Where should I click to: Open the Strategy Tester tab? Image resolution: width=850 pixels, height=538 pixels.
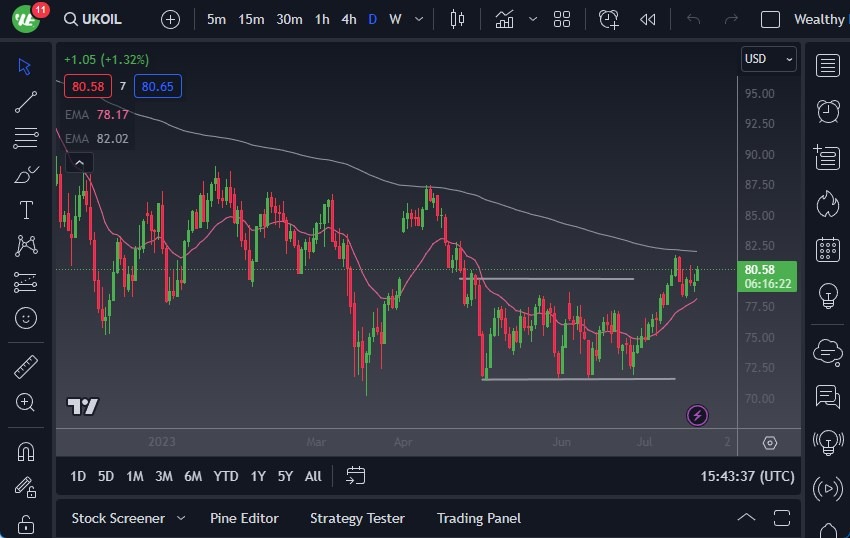[357, 518]
